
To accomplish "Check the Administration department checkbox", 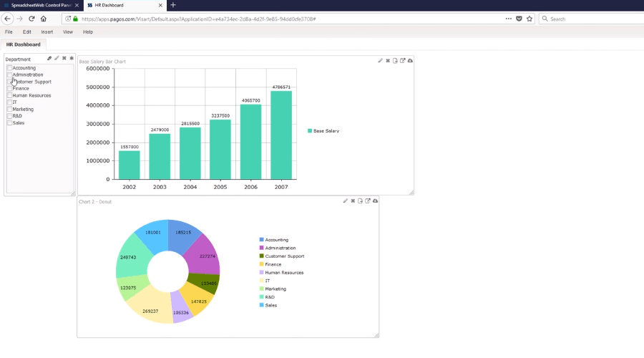I will coord(9,74).
